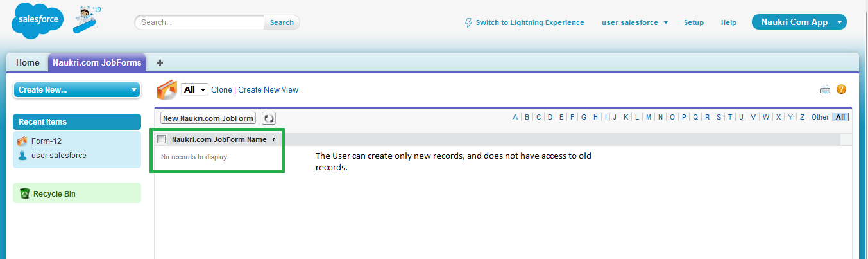Filter the list by letter M
868x259 pixels.
pyautogui.click(x=649, y=117)
